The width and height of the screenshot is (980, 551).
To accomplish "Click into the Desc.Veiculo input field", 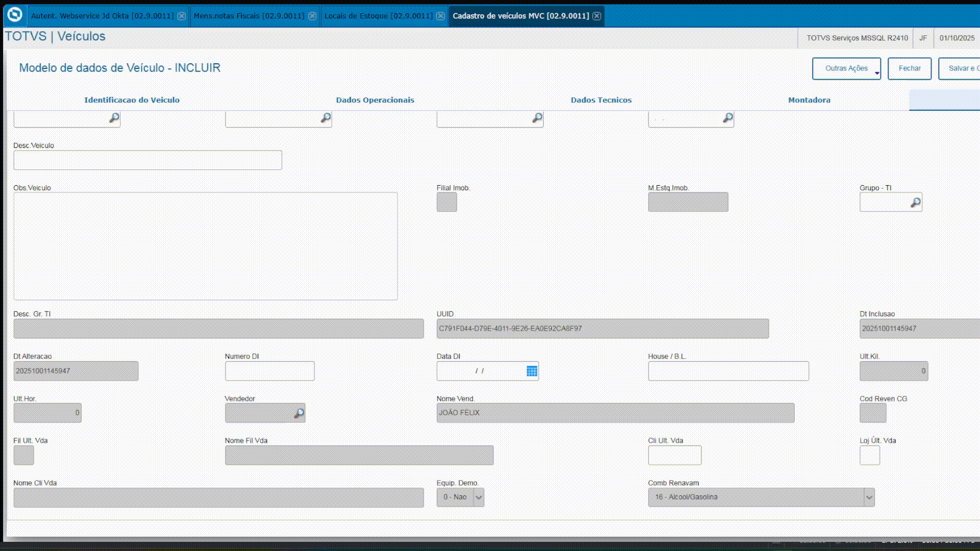I will (148, 160).
